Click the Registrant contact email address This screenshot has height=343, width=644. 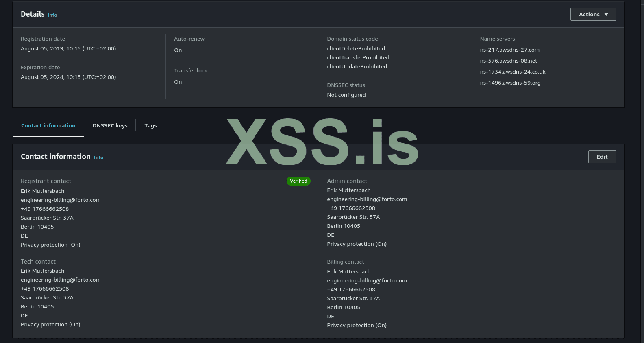click(x=61, y=200)
